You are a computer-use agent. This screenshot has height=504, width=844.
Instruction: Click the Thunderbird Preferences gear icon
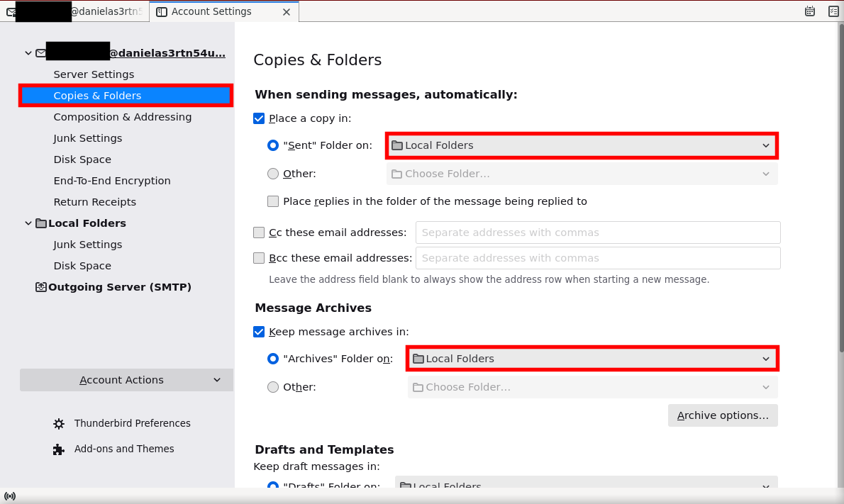pyautogui.click(x=59, y=424)
